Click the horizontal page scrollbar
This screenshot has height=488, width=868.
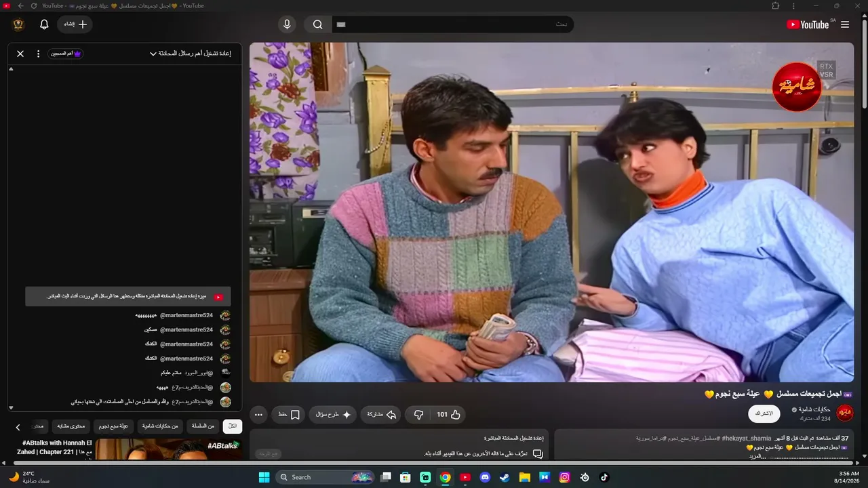coord(434,463)
